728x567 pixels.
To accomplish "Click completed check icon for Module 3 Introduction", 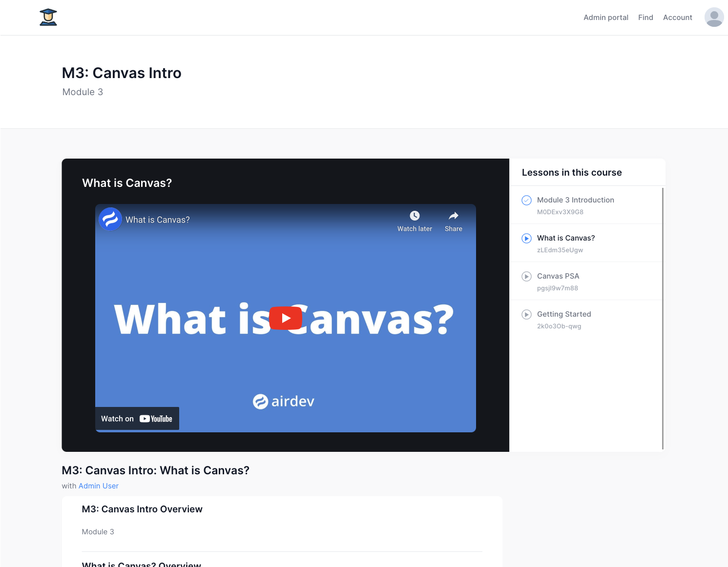I will tap(526, 200).
